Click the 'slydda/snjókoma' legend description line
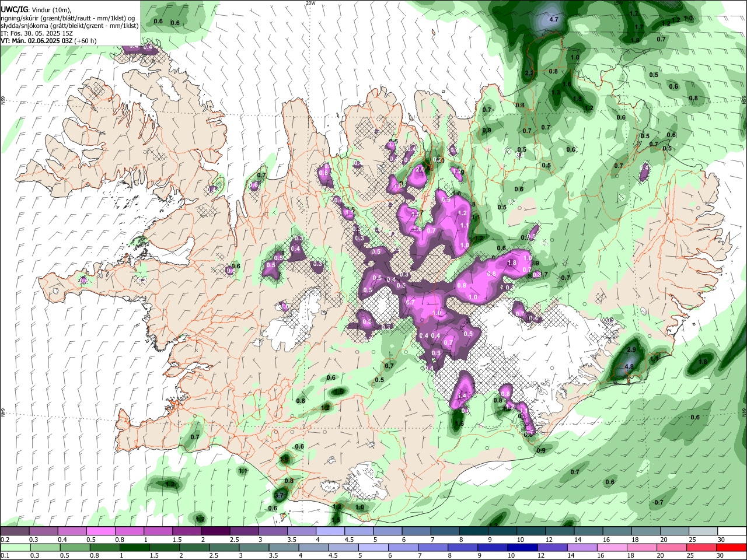 pyautogui.click(x=69, y=26)
